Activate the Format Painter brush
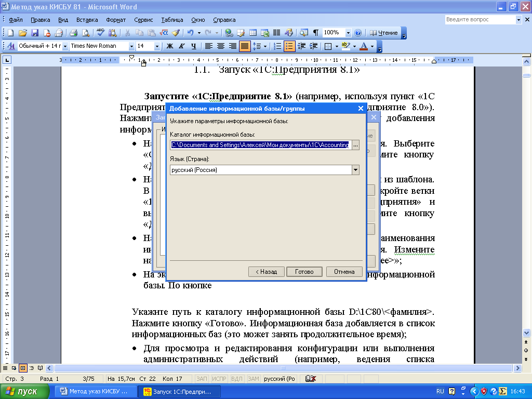 tap(176, 33)
